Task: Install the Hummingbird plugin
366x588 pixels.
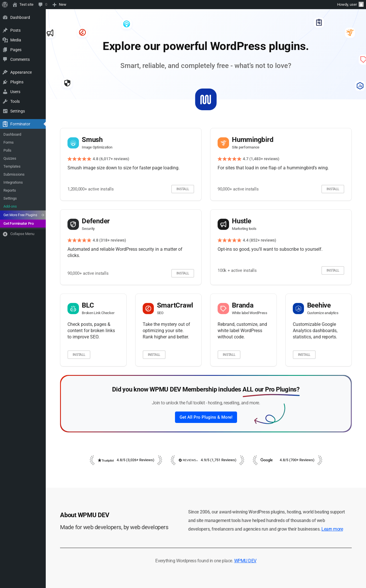Action: (x=333, y=189)
